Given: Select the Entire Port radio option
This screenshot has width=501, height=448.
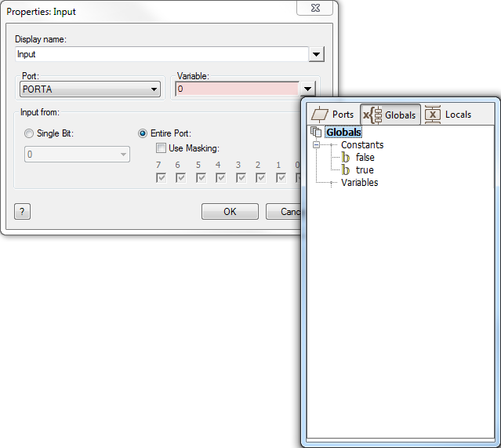Looking at the screenshot, I should (143, 133).
